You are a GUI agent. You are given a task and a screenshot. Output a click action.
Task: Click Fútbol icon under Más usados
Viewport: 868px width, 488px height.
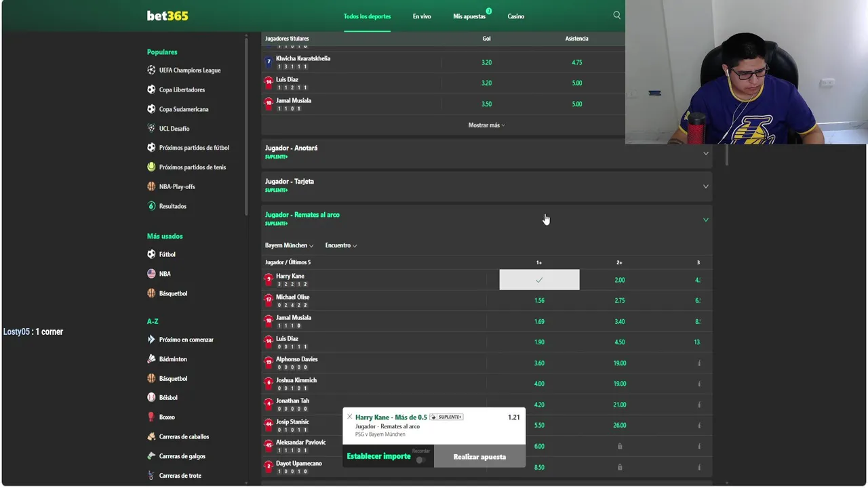coord(151,254)
